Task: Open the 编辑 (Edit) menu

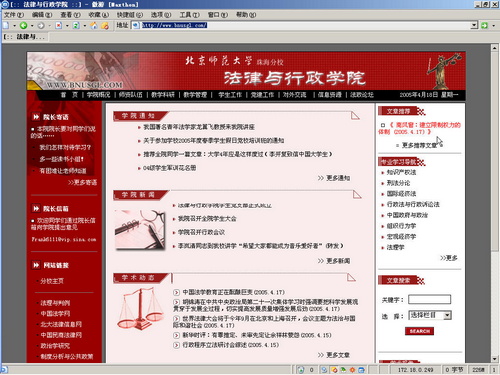Action: tap(42, 15)
